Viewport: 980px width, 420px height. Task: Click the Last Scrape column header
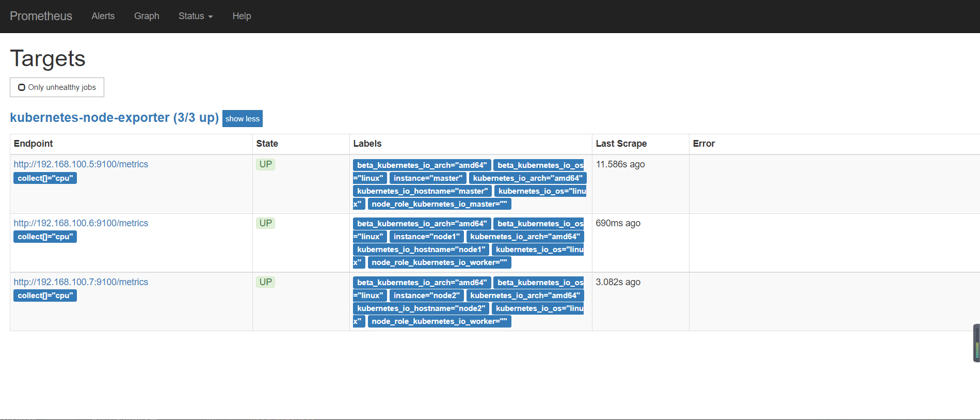point(621,144)
